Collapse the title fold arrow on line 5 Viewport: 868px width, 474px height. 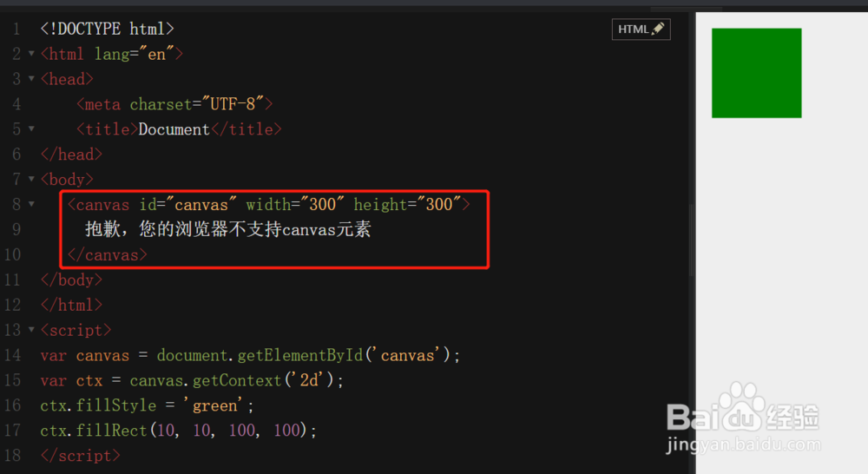pyautogui.click(x=31, y=129)
